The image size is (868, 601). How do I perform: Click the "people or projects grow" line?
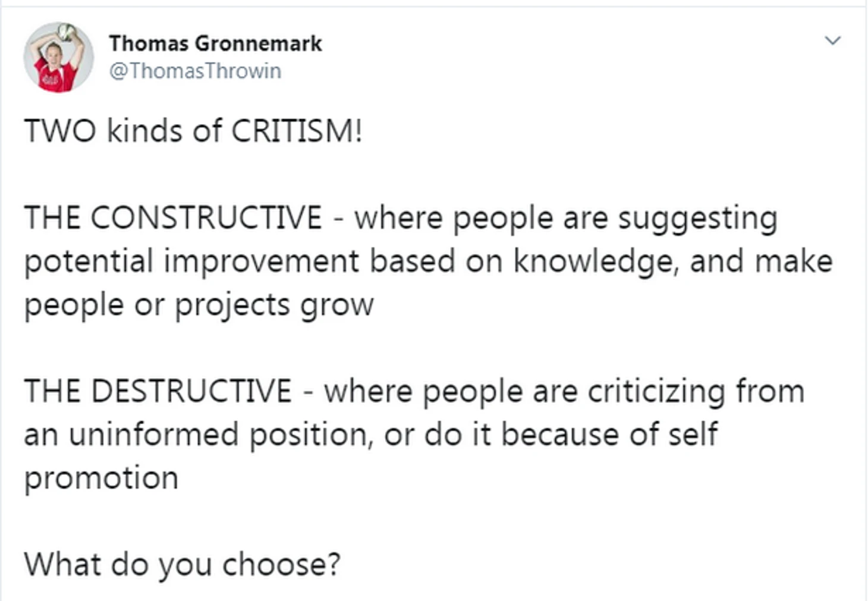[x=199, y=305]
